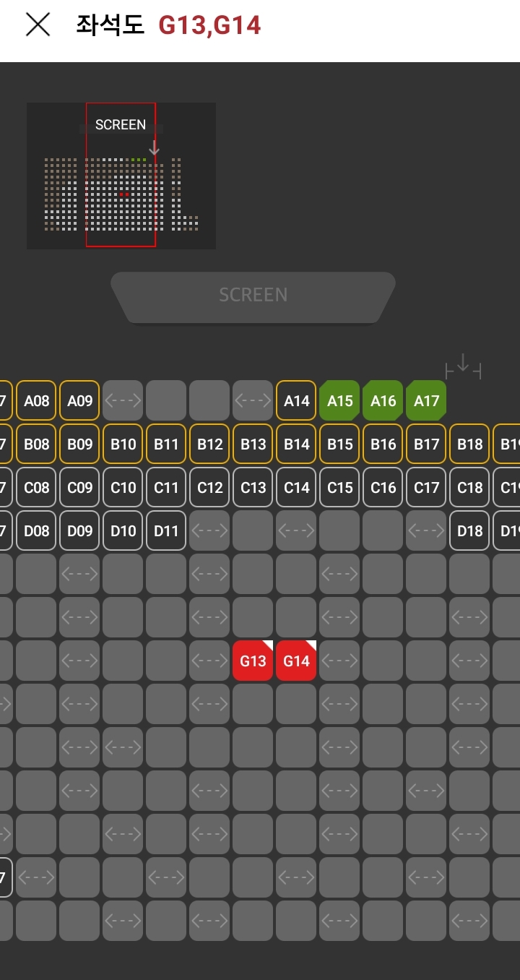Deselect the red seat G14
This screenshot has height=980, width=520.
tap(296, 661)
